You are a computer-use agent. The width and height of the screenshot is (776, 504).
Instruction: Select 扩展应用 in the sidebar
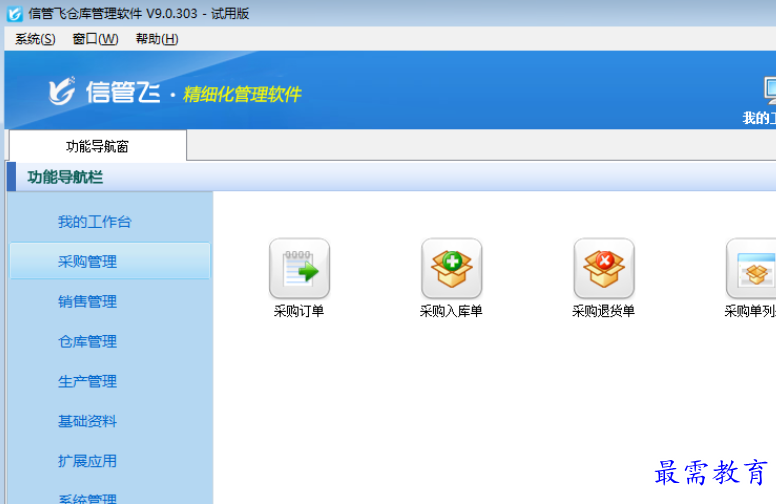87,461
